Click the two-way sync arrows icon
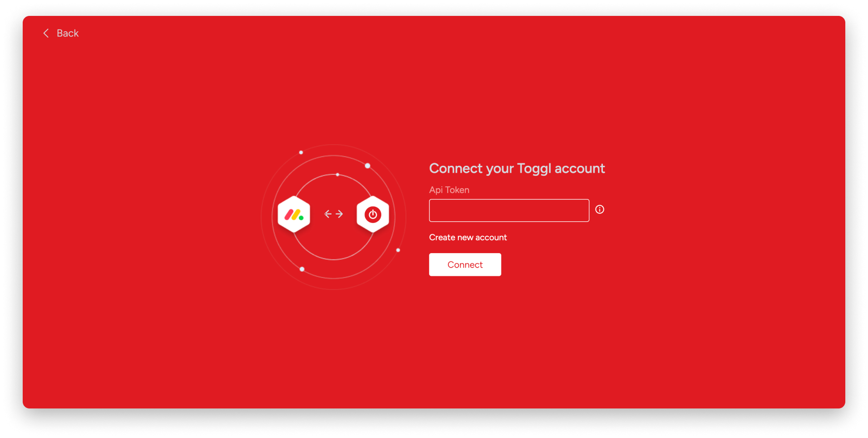Viewport: 868px width, 438px height. (x=334, y=214)
